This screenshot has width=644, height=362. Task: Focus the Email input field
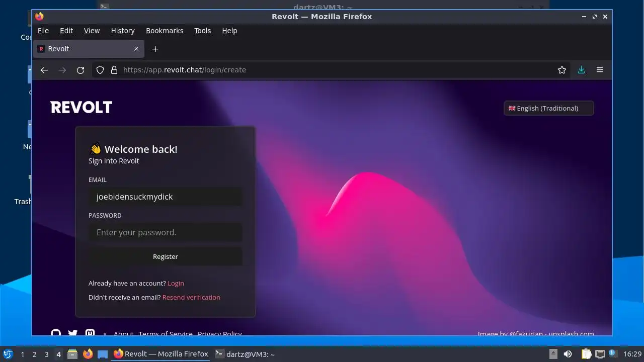pyautogui.click(x=166, y=197)
